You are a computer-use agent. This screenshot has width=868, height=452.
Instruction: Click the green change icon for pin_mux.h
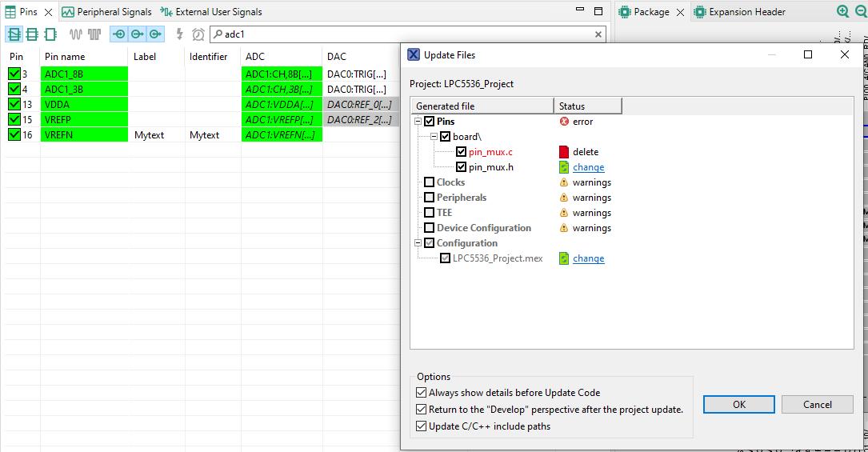click(564, 167)
